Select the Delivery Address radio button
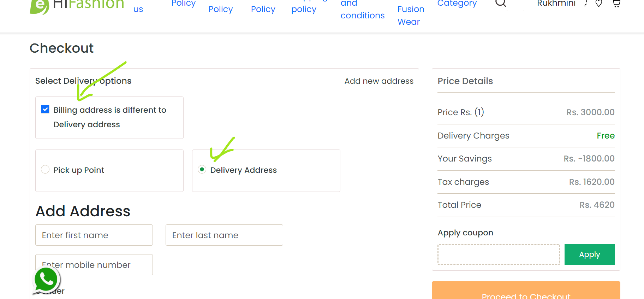Viewport: 644px width, 299px height. click(202, 170)
